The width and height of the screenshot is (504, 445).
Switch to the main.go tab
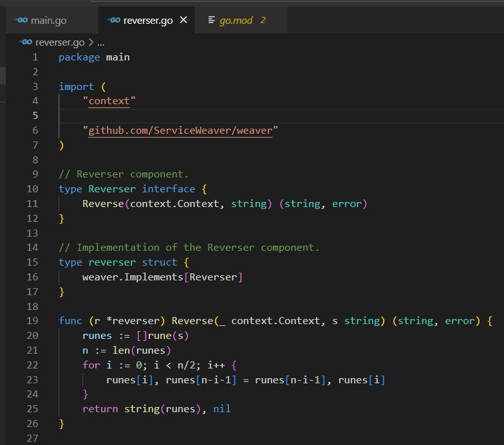tap(48, 21)
